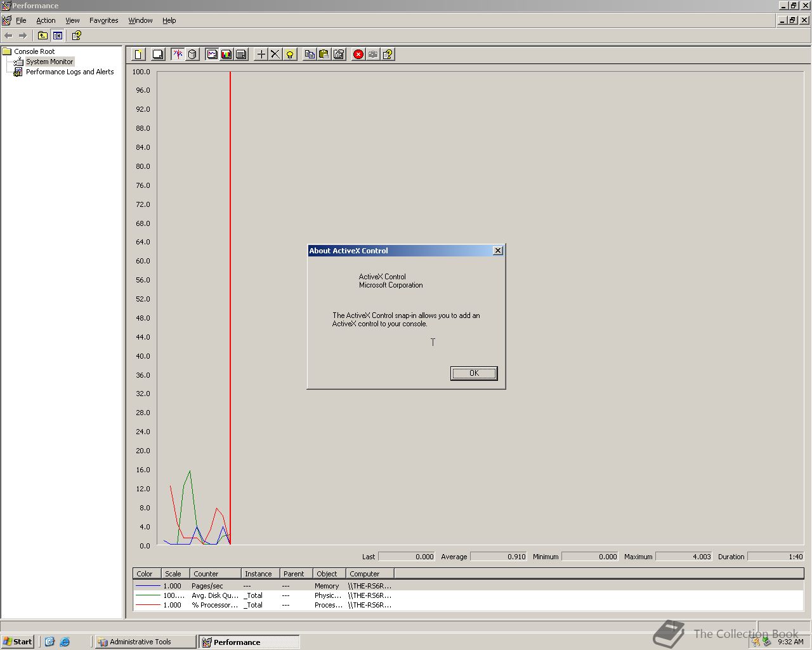
Task: Click the Back arrow in MMC toolbar
Action: (8, 36)
